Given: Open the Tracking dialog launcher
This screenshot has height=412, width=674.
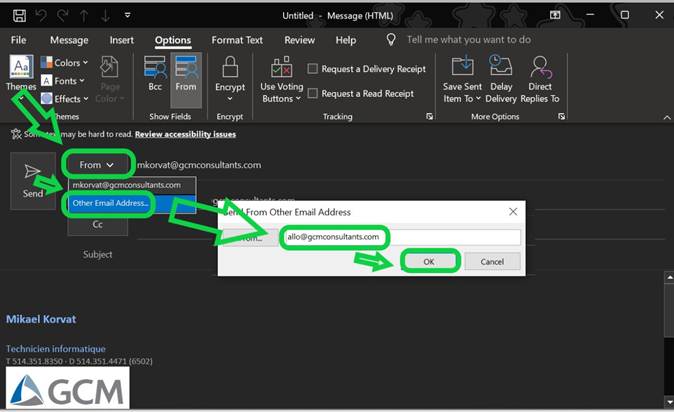Looking at the screenshot, I should pos(429,116).
